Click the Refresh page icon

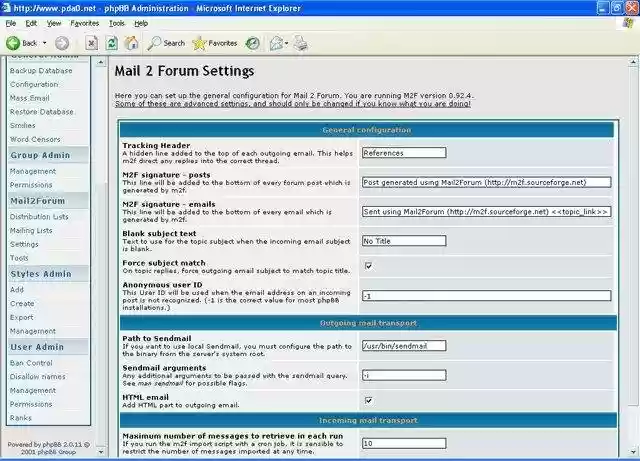tap(111, 43)
